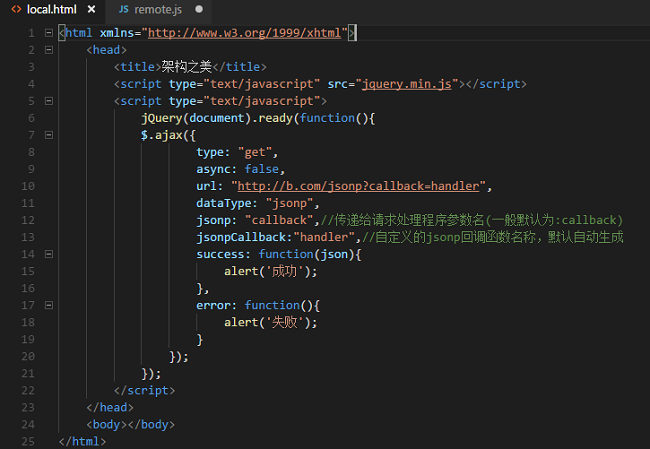Collapse the success function at line 14
The image size is (650, 449).
[49, 254]
